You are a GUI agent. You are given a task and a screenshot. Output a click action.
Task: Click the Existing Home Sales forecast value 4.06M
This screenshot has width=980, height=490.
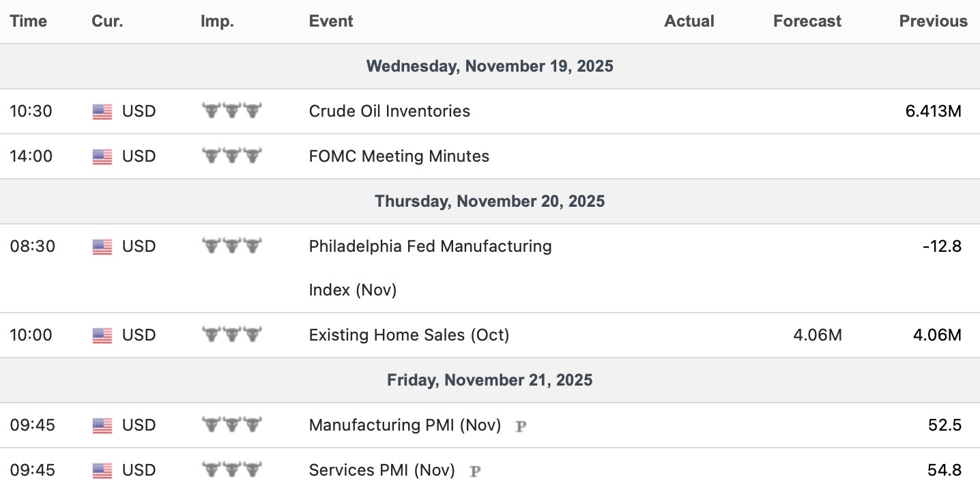click(817, 335)
